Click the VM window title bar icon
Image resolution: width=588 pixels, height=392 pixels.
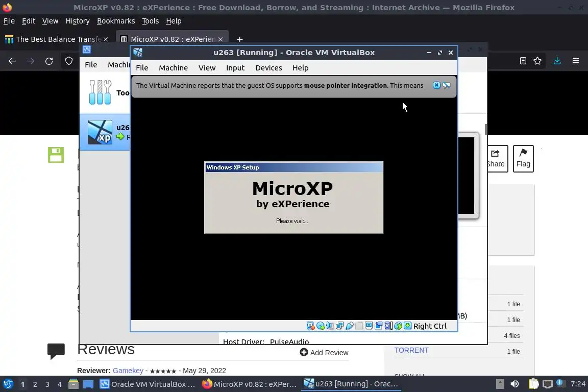tap(138, 53)
